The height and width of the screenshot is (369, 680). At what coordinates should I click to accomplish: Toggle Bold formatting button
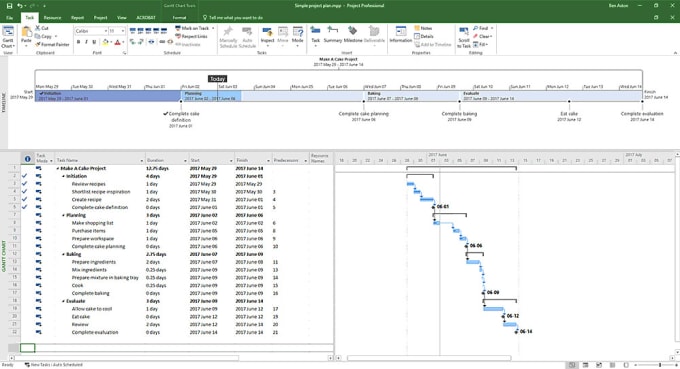(x=78, y=42)
